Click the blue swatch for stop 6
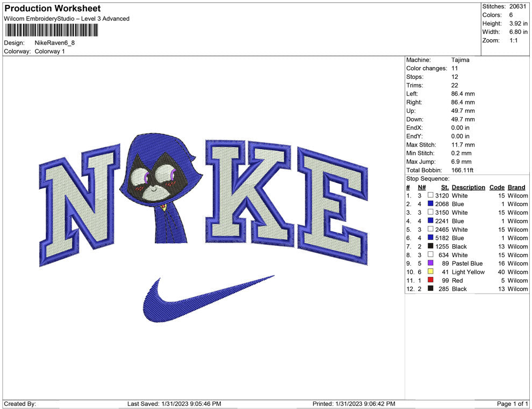Image resolution: width=532 pixels, height=409 pixels. pos(430,238)
